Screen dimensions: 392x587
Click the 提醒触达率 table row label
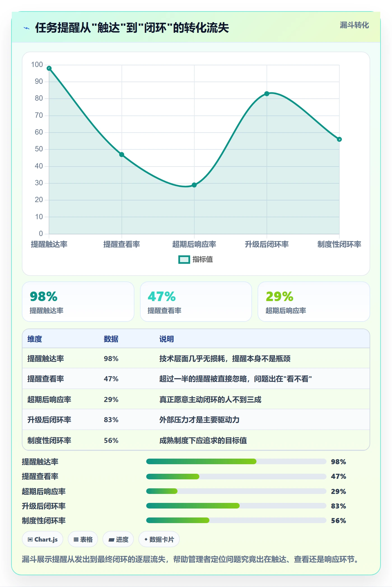pos(46,359)
